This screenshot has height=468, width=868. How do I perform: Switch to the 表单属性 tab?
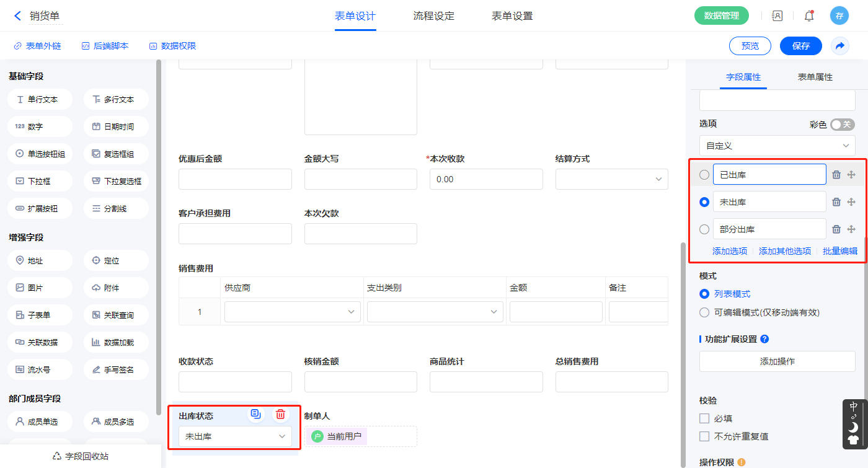point(815,77)
